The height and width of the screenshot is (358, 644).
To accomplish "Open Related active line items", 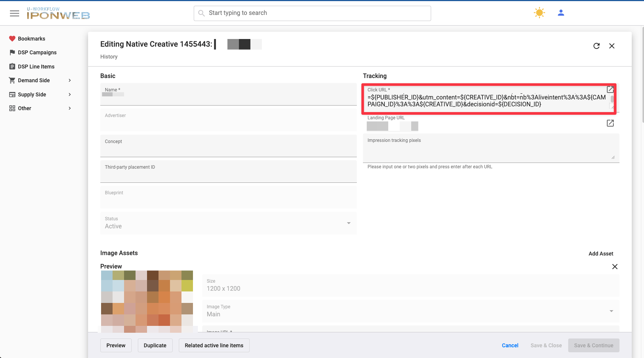I will click(214, 345).
